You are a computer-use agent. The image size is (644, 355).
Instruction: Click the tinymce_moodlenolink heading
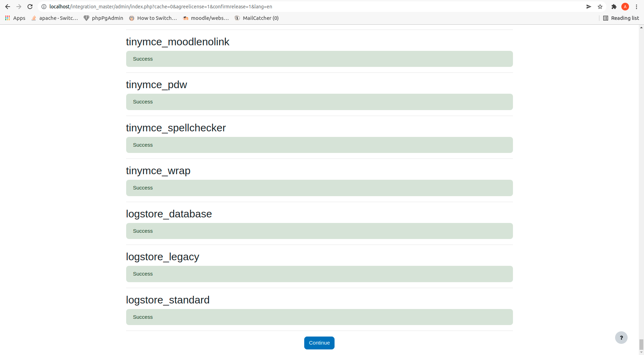tap(177, 42)
